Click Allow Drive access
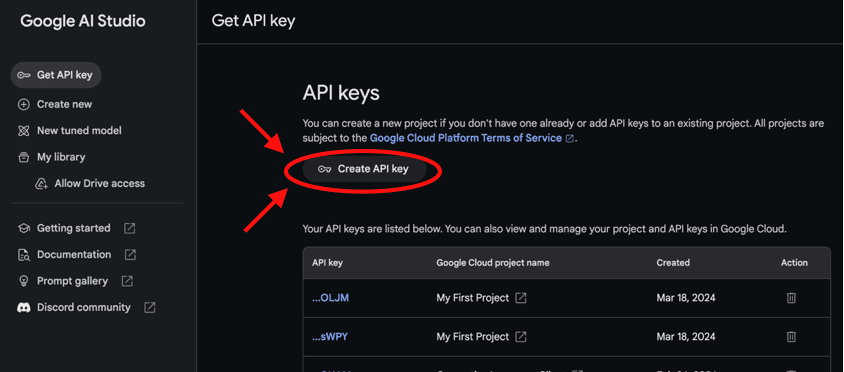Viewport: 844px width, 372px height. pos(90,183)
